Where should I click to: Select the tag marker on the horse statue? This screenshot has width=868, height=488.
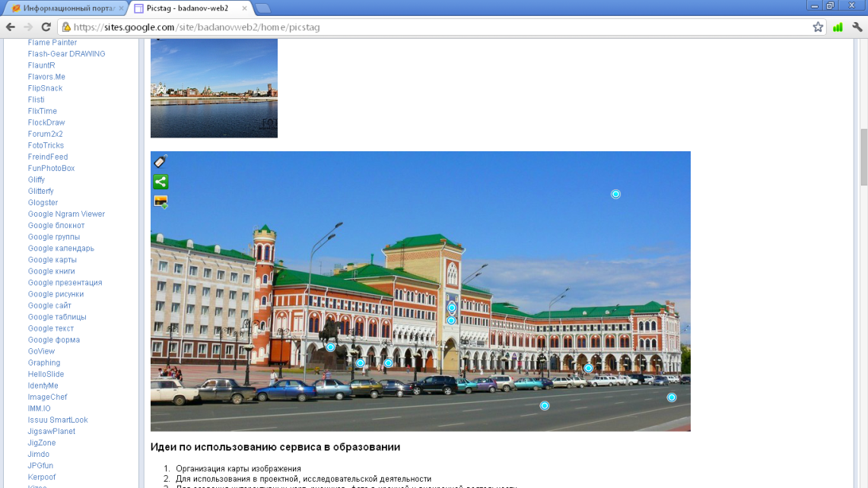330,347
